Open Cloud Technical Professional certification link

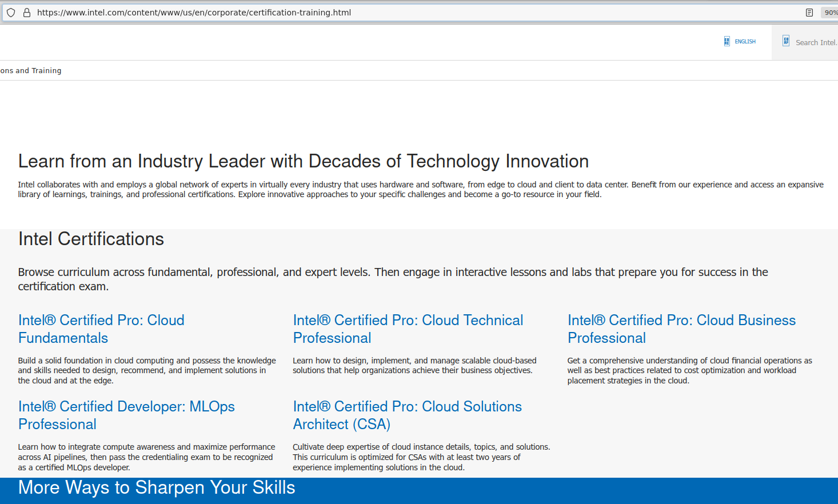408,329
